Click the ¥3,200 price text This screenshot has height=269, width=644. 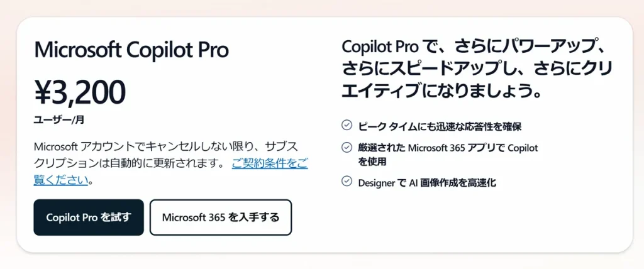(80, 92)
